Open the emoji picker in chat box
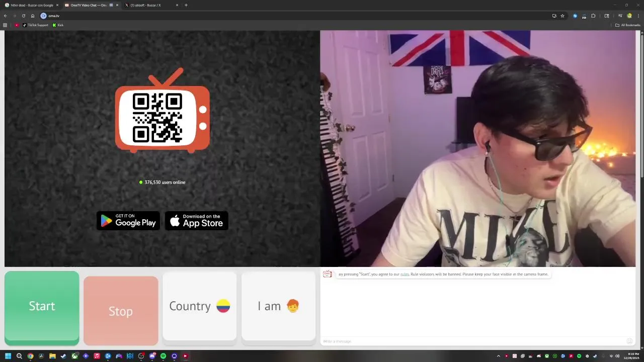 pos(629,341)
